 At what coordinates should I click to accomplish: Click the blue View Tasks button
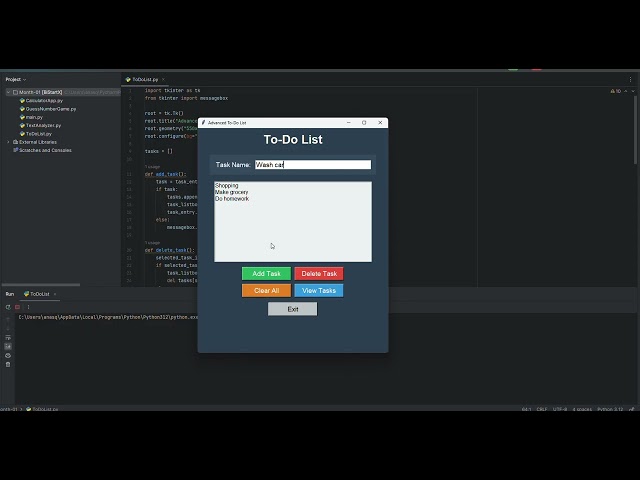pos(319,291)
